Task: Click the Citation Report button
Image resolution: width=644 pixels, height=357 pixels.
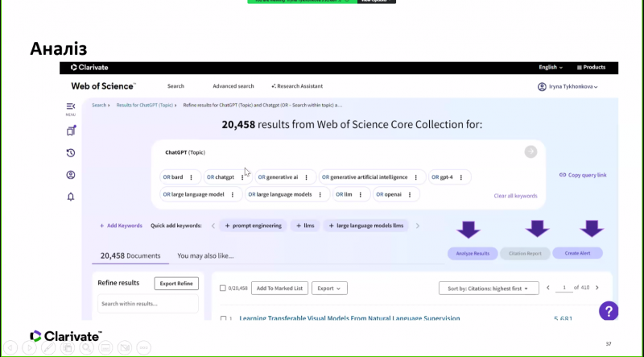Action: coord(525,253)
